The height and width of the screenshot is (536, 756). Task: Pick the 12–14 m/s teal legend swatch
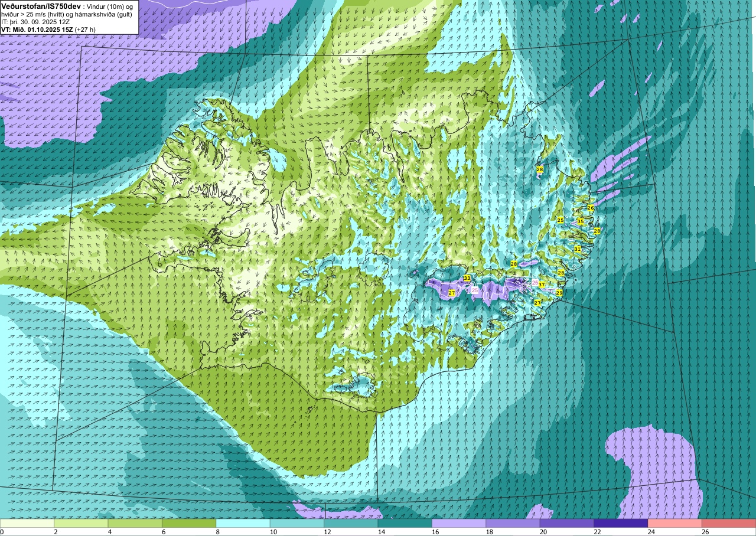point(351,523)
